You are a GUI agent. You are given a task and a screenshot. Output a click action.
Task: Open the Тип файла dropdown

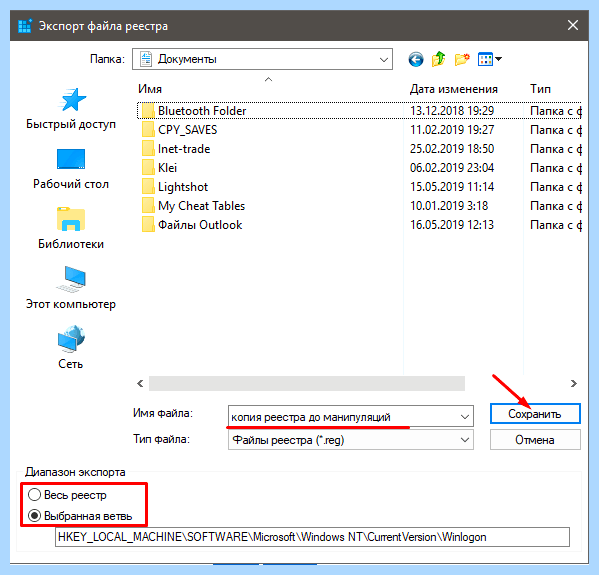351,440
